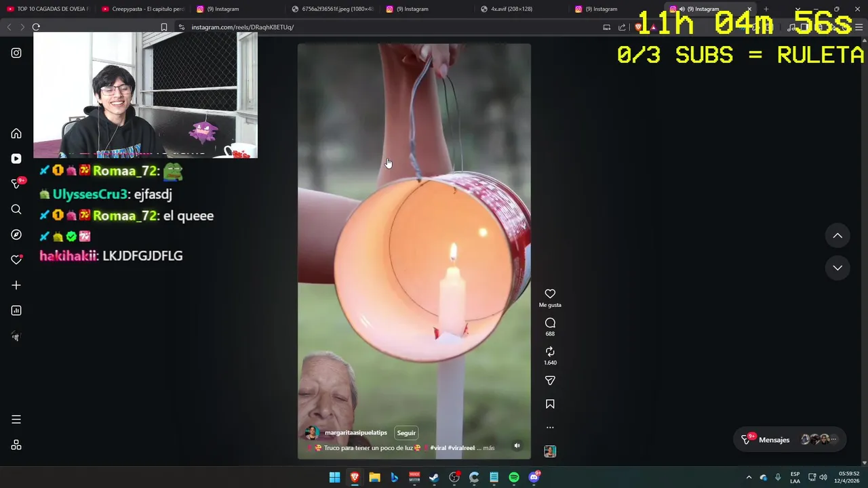Screen dimensions: 868x488
Task: Switch to '6756a2f36561f.jpeg' tab
Action: pos(332,9)
